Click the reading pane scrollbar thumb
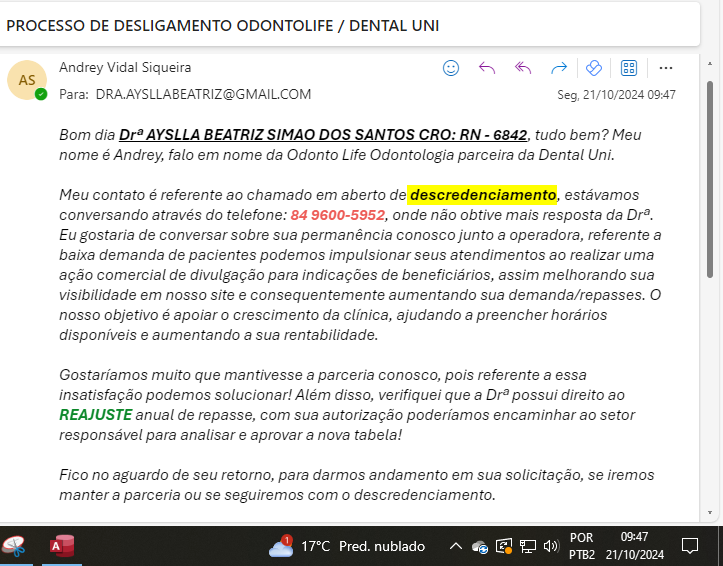Screen dimensions: 723x566 [710, 180]
